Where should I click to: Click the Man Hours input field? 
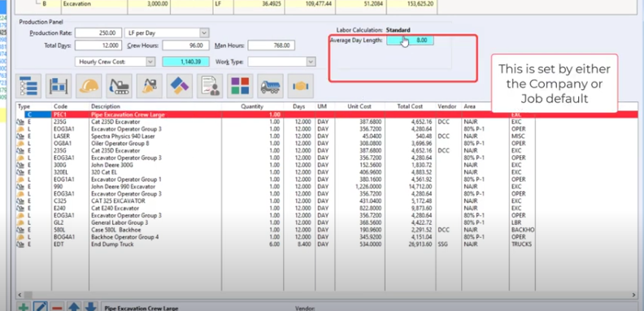tap(272, 45)
